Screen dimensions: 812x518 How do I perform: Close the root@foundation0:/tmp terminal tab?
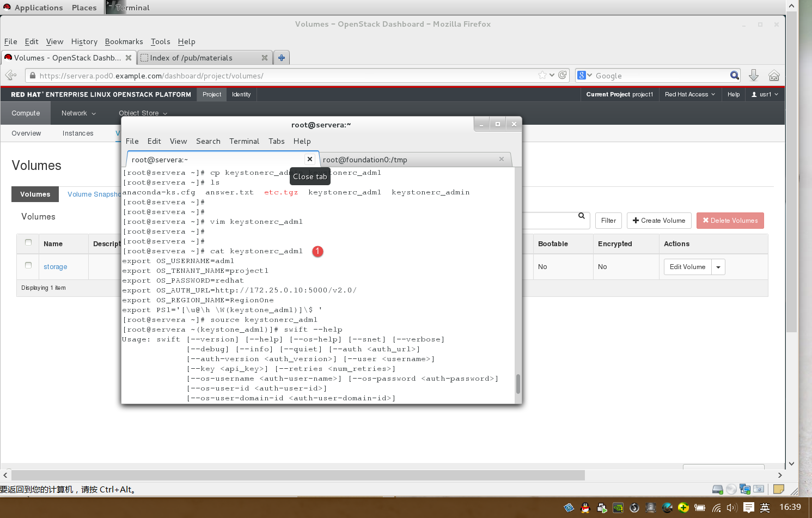coord(502,159)
